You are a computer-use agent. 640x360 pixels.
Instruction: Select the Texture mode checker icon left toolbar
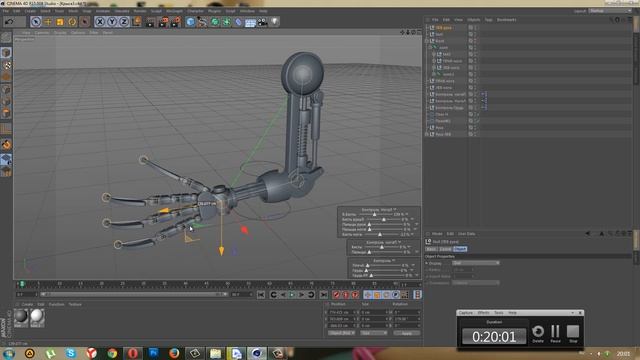pos(6,65)
